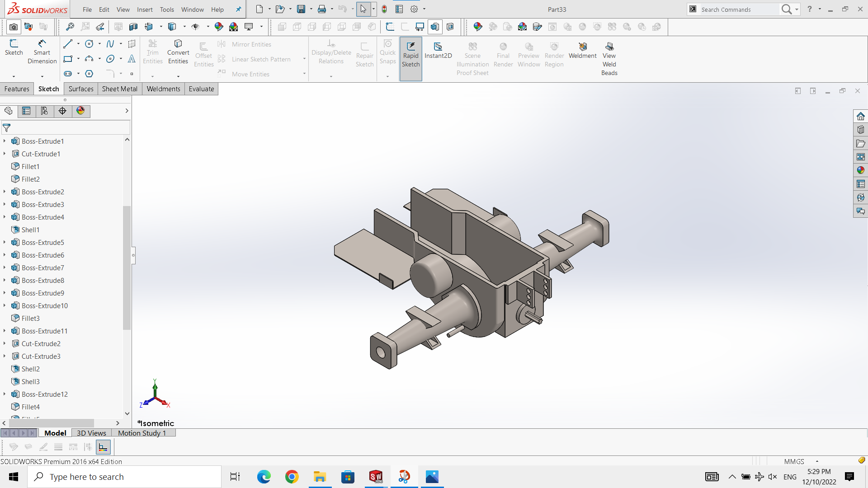This screenshot has width=868, height=488.
Task: Select the Straight Slot tool
Action: pyautogui.click(x=68, y=74)
